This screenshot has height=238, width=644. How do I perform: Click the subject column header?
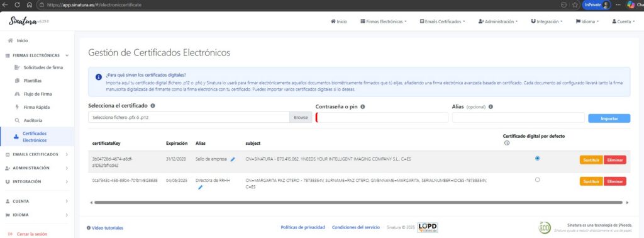(253, 144)
